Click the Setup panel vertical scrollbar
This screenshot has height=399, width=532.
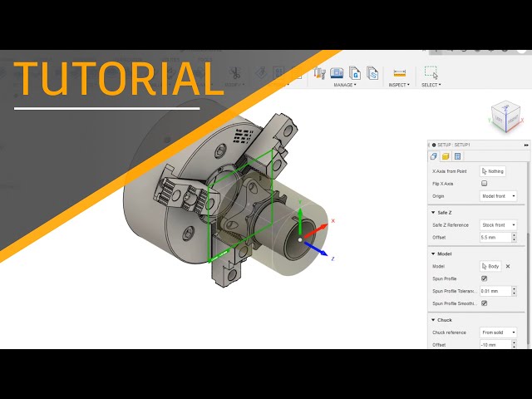tap(528, 290)
